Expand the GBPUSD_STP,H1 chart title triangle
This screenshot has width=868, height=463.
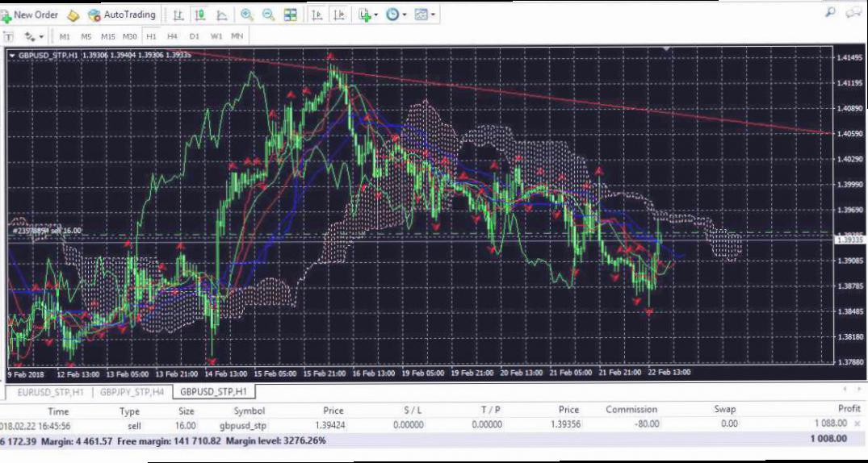click(x=12, y=56)
